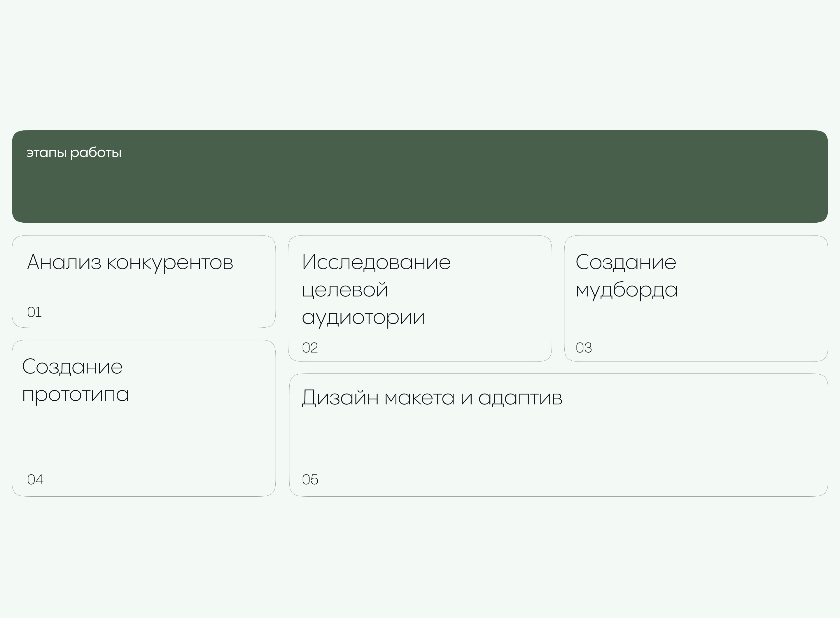The width and height of the screenshot is (840, 618).
Task: Click the "этапы работы" header text
Action: [x=73, y=153]
